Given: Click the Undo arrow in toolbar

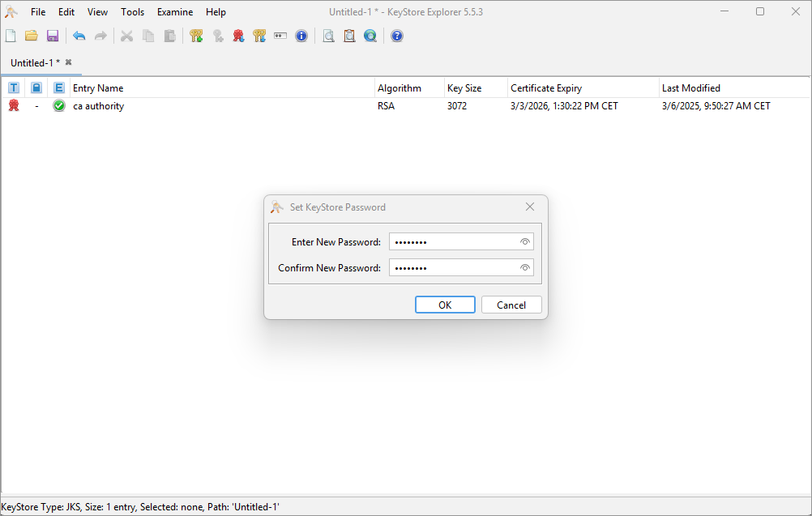Looking at the screenshot, I should point(79,36).
